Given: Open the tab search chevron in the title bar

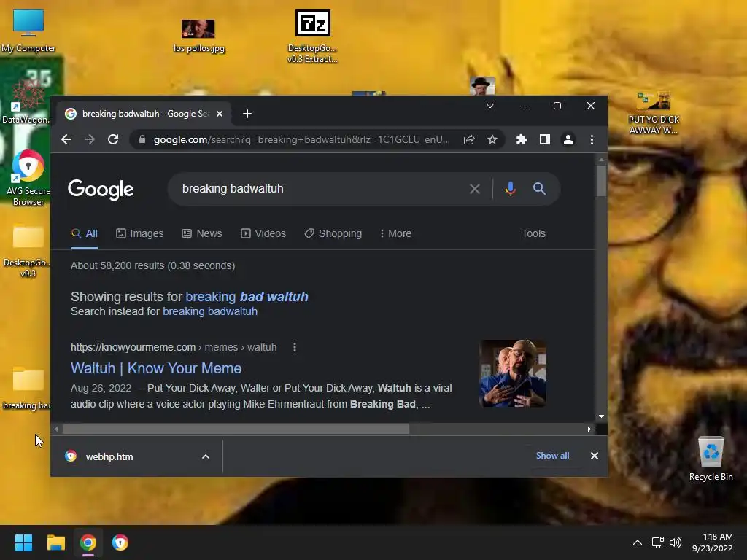Looking at the screenshot, I should tap(489, 106).
